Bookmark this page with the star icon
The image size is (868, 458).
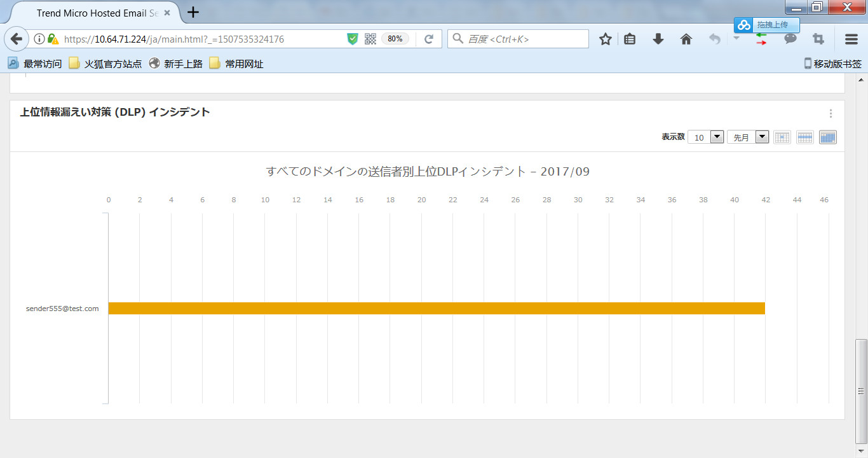coord(605,39)
